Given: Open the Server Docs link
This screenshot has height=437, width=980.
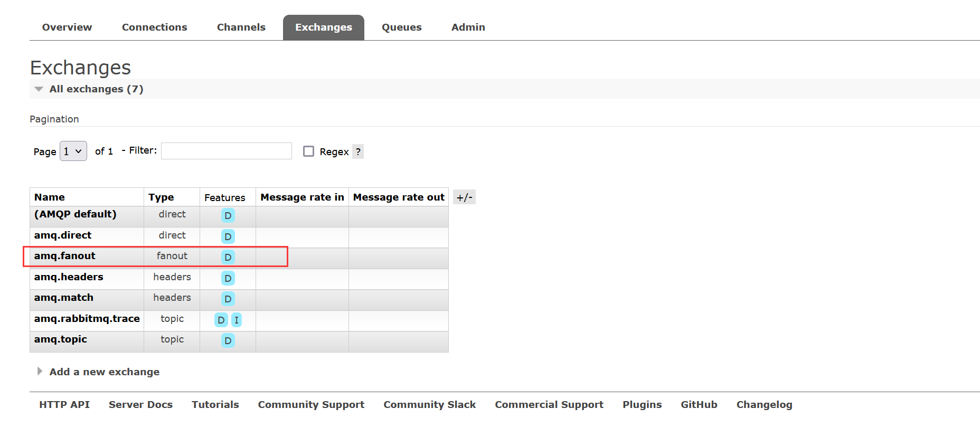Looking at the screenshot, I should pos(140,404).
